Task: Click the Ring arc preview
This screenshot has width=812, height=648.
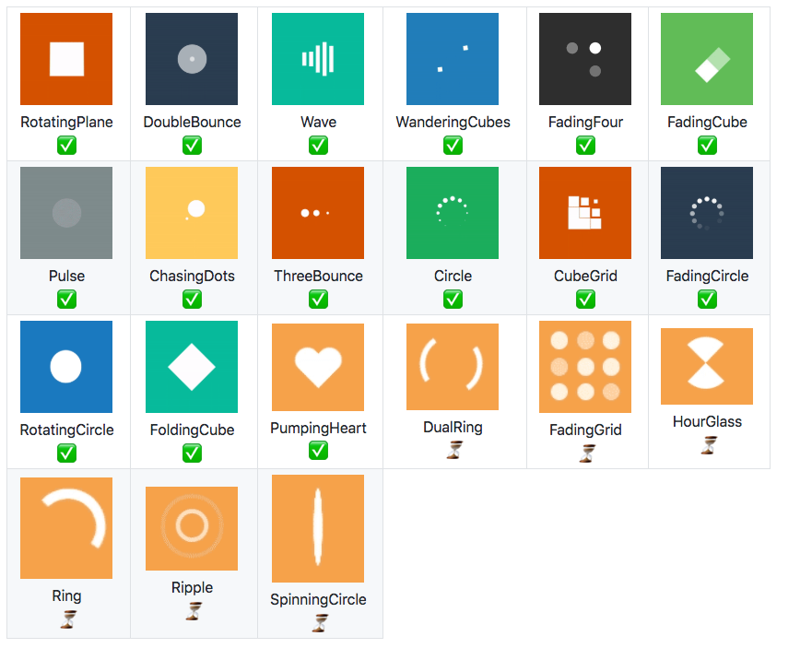Action: tap(66, 528)
